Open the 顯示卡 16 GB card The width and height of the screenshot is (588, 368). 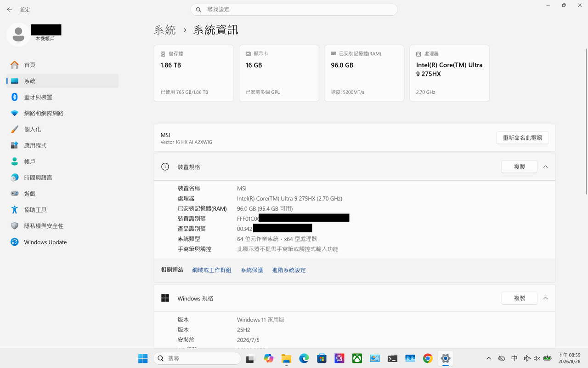coord(279,73)
